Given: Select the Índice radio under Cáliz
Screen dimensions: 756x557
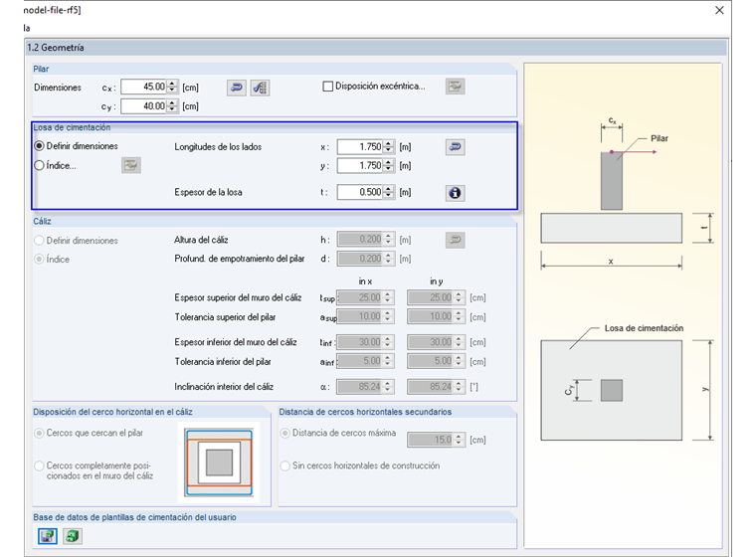Looking at the screenshot, I should click(40, 260).
